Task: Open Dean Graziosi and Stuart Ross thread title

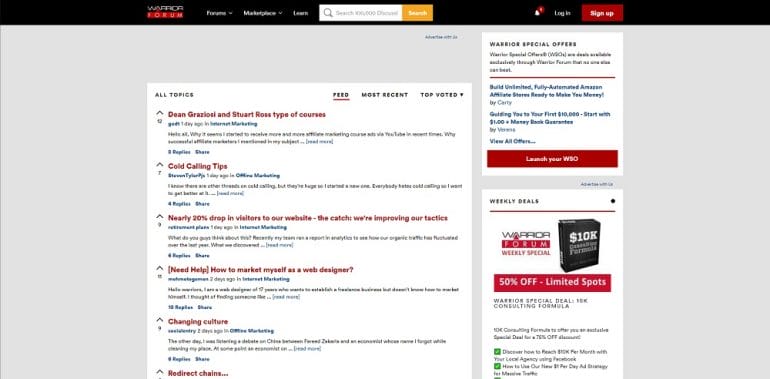Action: [247, 114]
